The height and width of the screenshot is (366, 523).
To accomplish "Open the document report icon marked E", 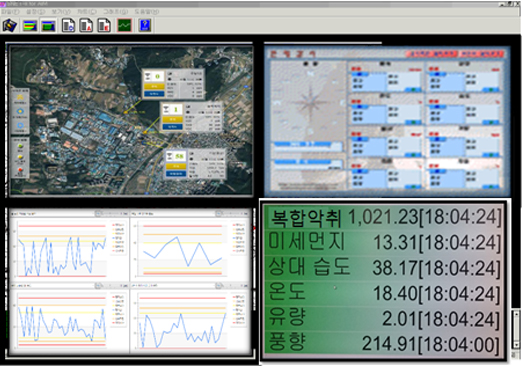I will pyautogui.click(x=104, y=25).
